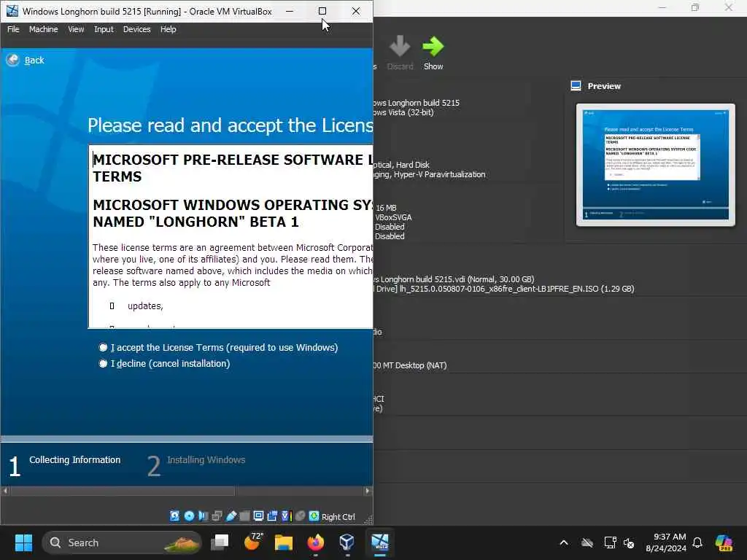Viewport: 747px width, 560px height.
Task: Click 'Installing Windows' step label
Action: point(206,459)
